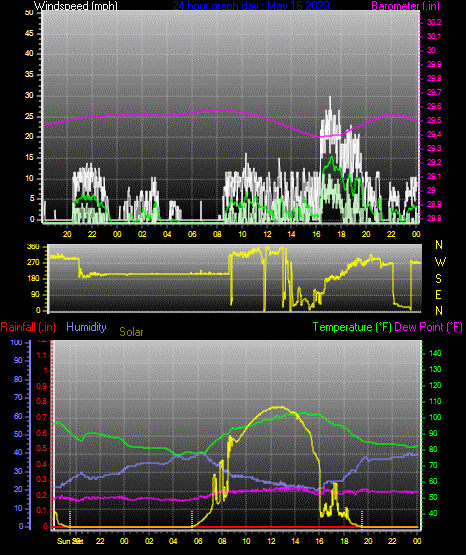Select the 28.8 barometer axis value
The height and width of the screenshot is (555, 466).
click(434, 218)
